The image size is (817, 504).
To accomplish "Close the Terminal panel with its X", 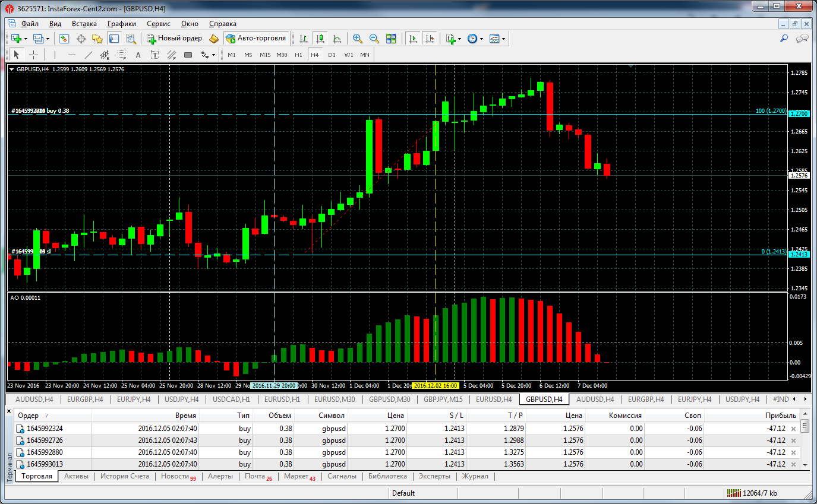I will click(x=9, y=411).
